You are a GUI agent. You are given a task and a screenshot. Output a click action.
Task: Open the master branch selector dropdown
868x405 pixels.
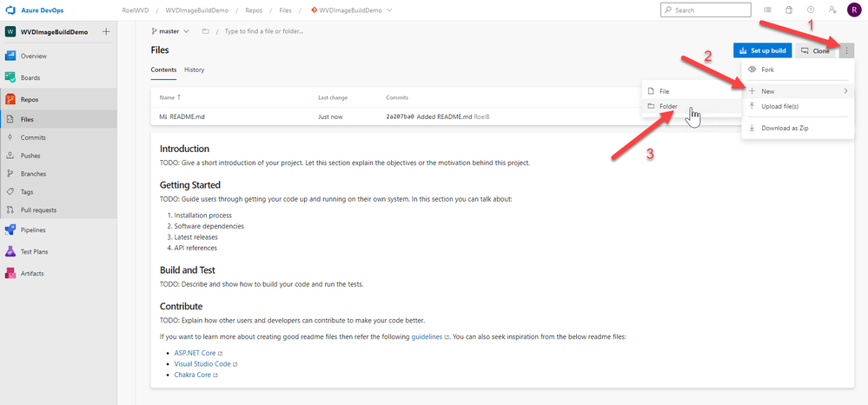[170, 31]
